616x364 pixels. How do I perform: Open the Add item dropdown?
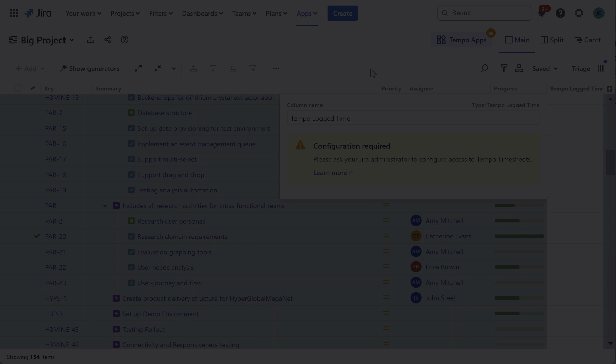point(30,68)
